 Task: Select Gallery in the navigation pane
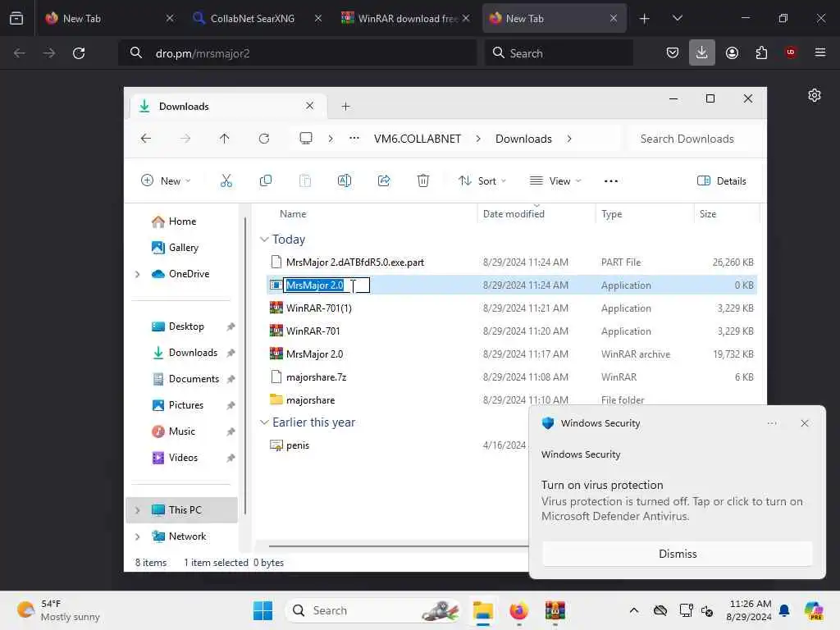[183, 248]
